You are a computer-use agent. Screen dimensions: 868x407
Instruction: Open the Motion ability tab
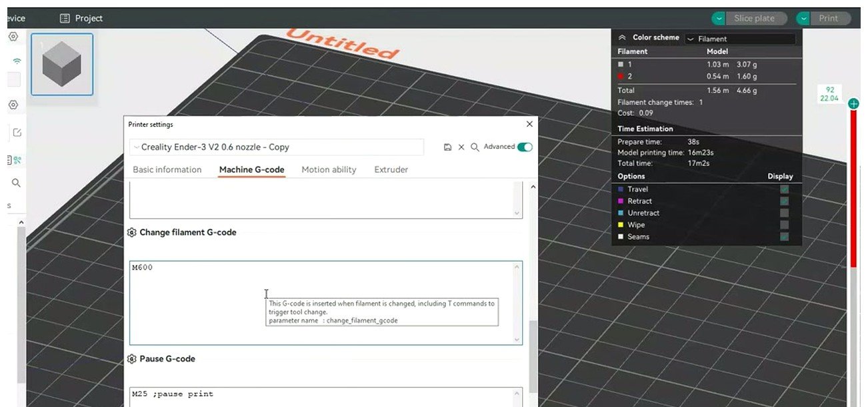click(x=329, y=169)
